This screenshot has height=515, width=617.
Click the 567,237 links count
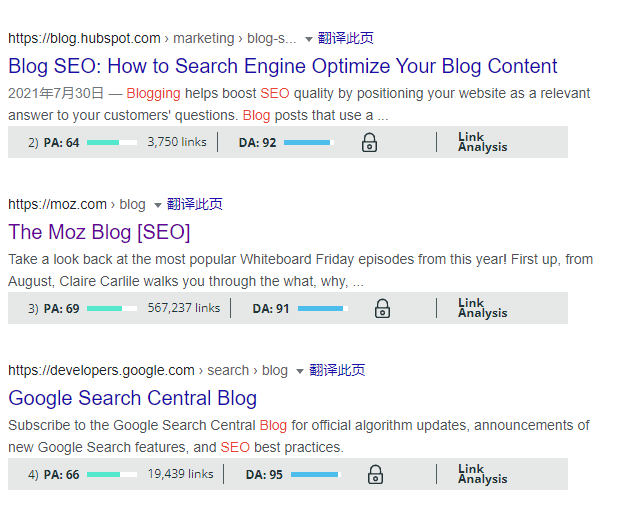(184, 308)
